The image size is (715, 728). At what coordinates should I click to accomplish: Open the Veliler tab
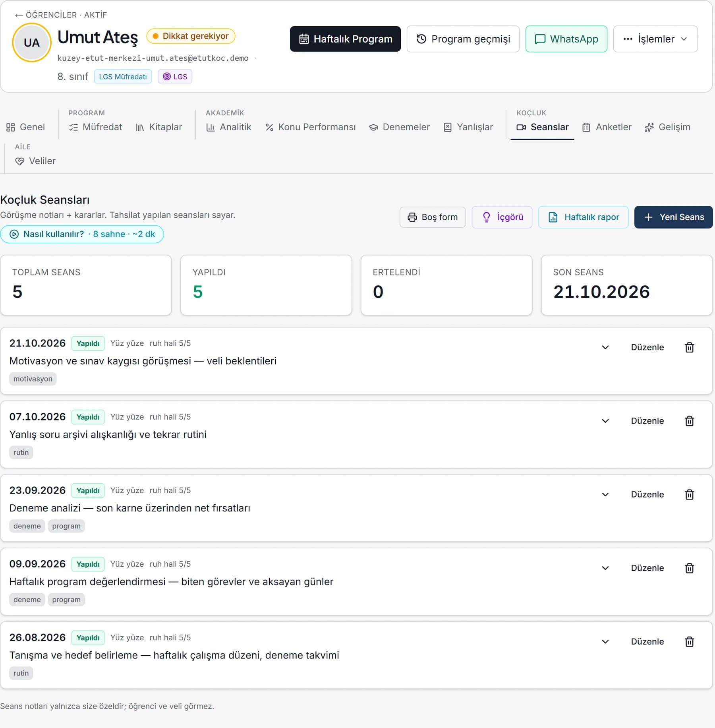[35, 161]
